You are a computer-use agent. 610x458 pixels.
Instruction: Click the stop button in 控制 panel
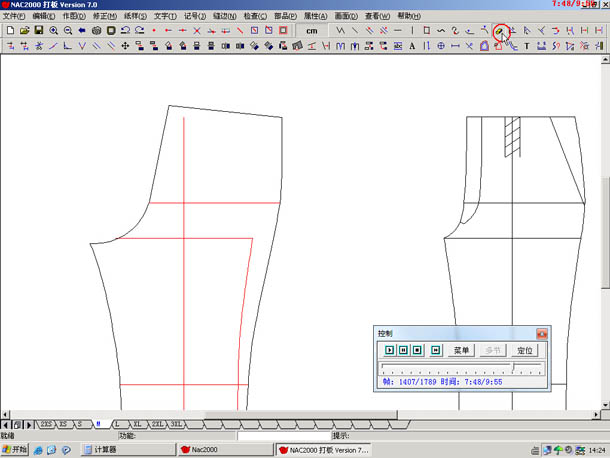click(x=417, y=350)
